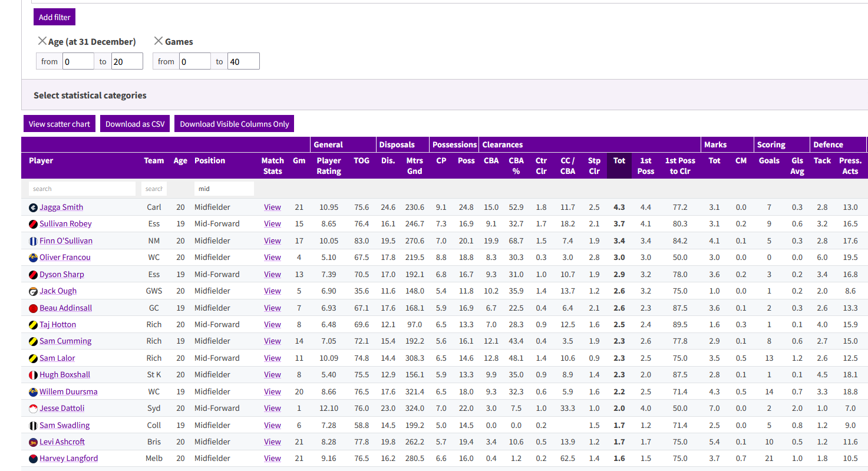Remove the Games filter with its X icon

pyautogui.click(x=158, y=41)
